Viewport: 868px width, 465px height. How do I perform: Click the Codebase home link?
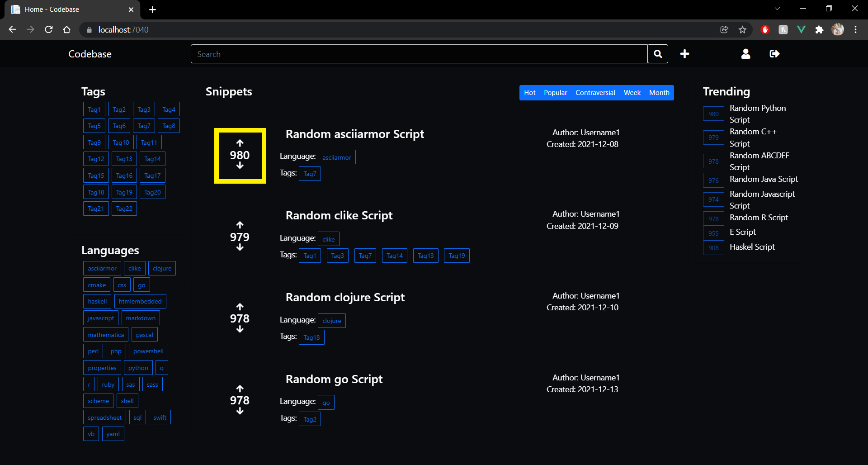[x=90, y=54]
